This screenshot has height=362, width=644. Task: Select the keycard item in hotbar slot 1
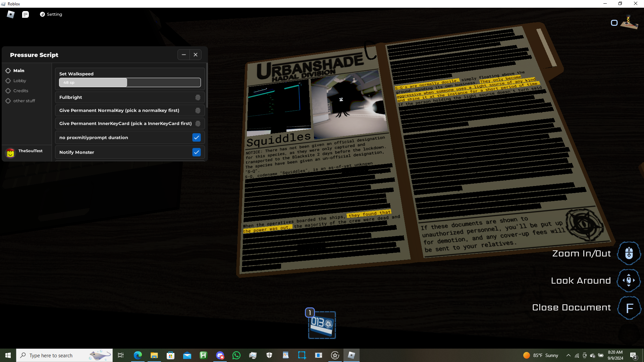(x=322, y=324)
